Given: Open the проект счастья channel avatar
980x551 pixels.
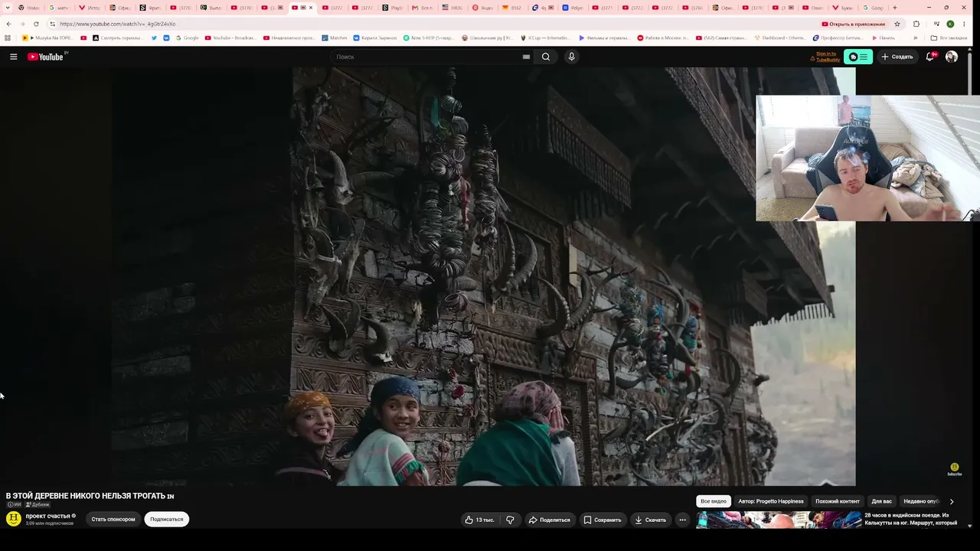Looking at the screenshot, I should [13, 519].
